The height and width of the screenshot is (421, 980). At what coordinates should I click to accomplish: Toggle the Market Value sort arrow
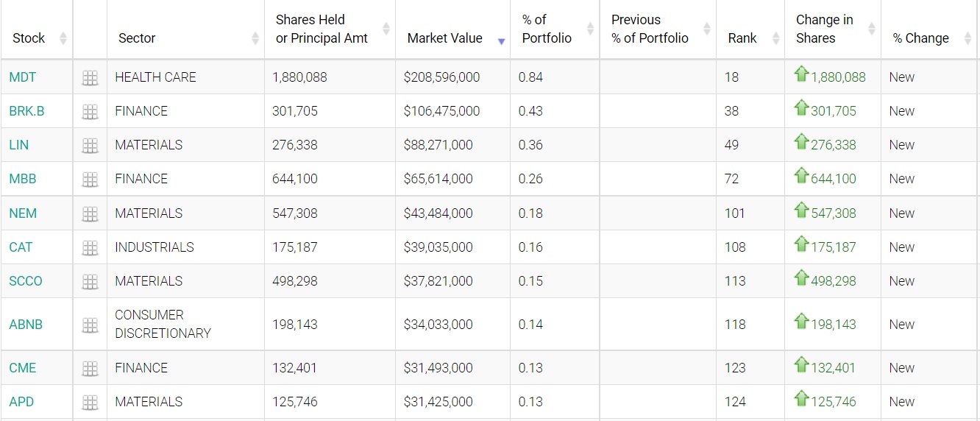(x=501, y=41)
